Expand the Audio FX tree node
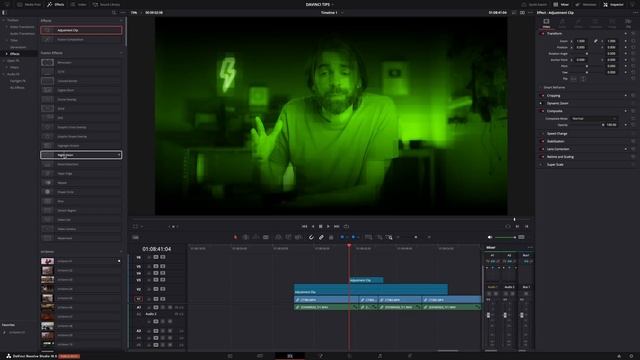640x360 pixels. click(4, 74)
